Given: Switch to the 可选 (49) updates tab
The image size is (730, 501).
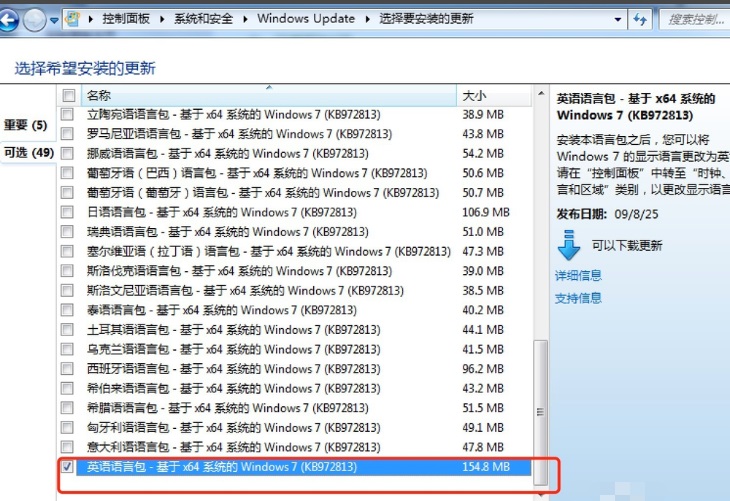Looking at the screenshot, I should click(x=29, y=153).
